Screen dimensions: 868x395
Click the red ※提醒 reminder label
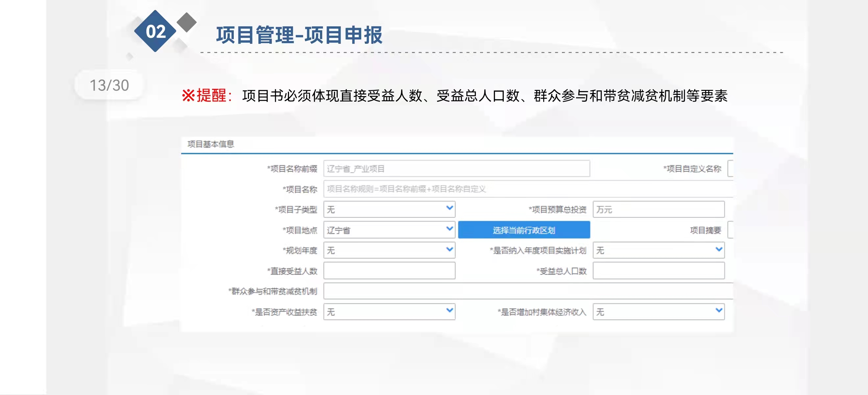click(x=207, y=95)
